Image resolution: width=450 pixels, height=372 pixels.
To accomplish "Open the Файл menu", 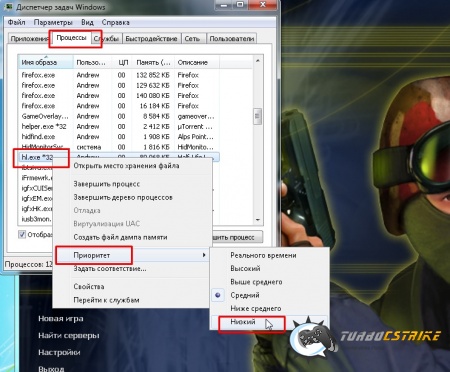I will click(x=16, y=22).
